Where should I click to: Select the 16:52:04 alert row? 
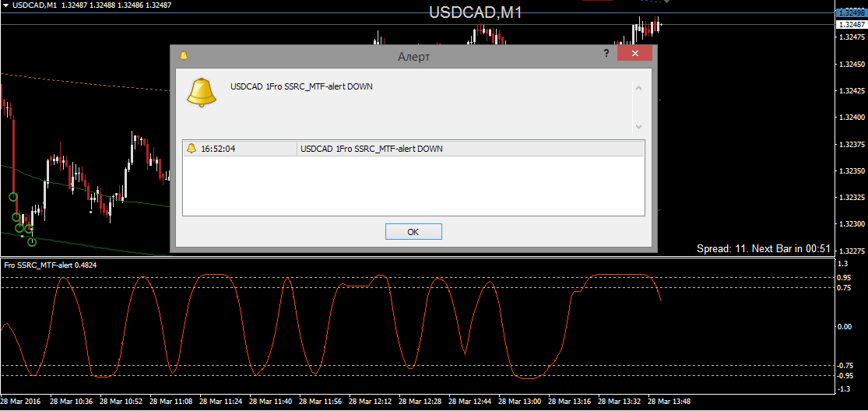click(413, 149)
